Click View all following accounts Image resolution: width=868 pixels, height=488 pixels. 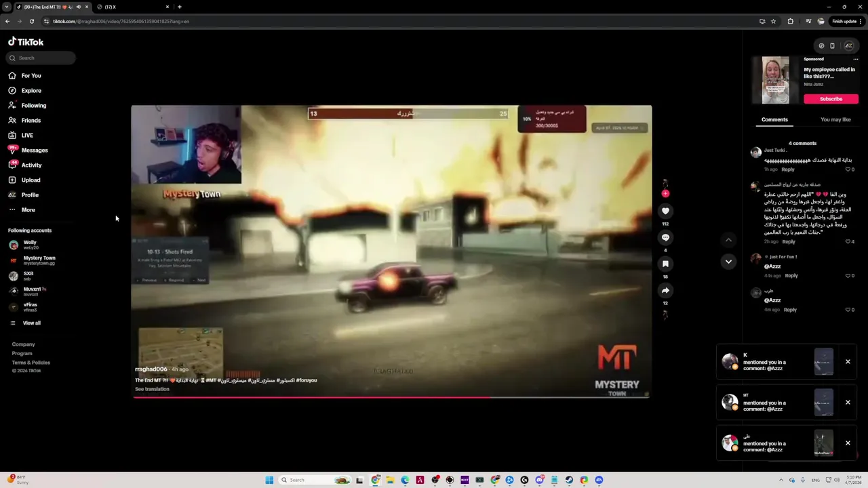[x=26, y=323]
